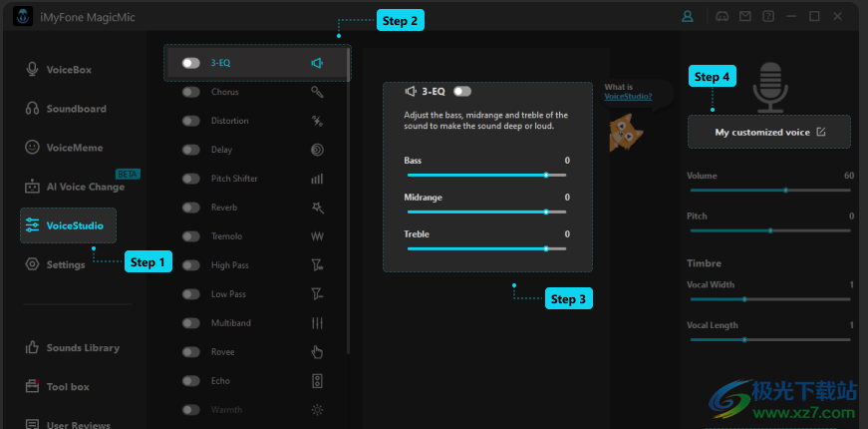Turn on 3-EQ switch in detail panel
Image resolution: width=868 pixels, height=429 pixels.
pyautogui.click(x=462, y=92)
